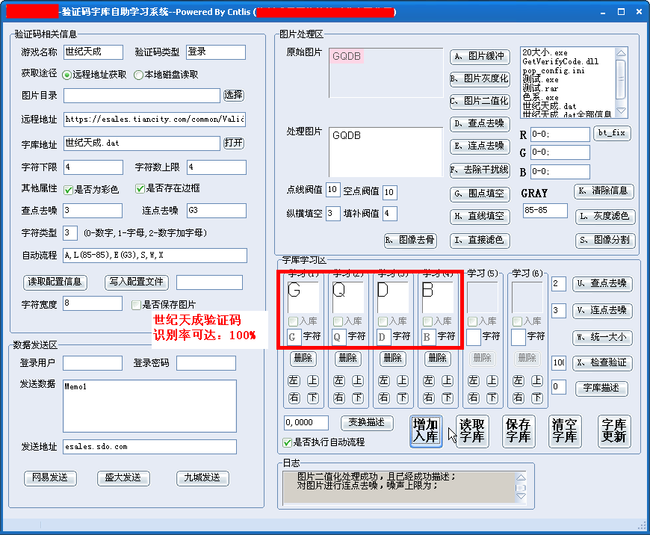Click the 发送数据 Memo1 text area
This screenshot has height=535, width=650.
coord(150,406)
